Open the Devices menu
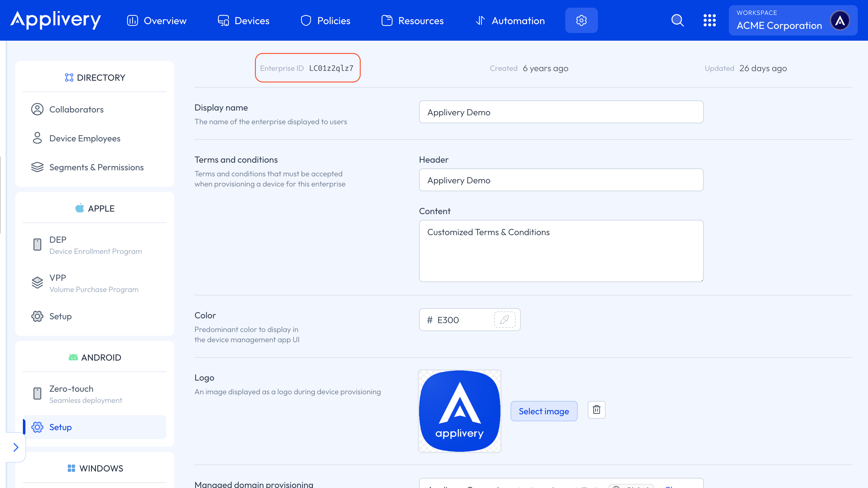 click(243, 21)
